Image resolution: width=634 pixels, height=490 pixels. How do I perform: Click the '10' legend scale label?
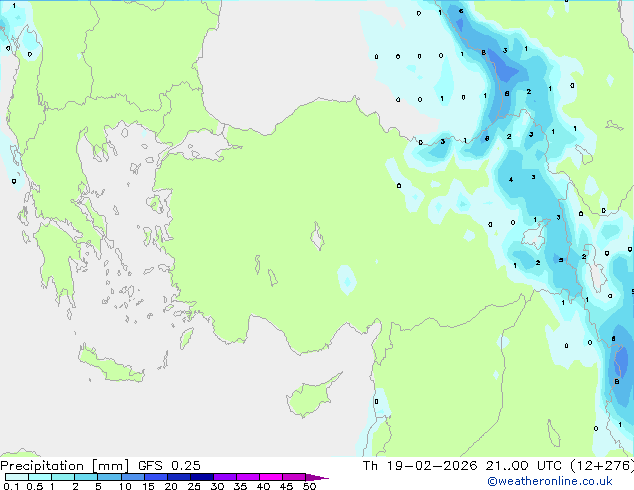point(125,486)
